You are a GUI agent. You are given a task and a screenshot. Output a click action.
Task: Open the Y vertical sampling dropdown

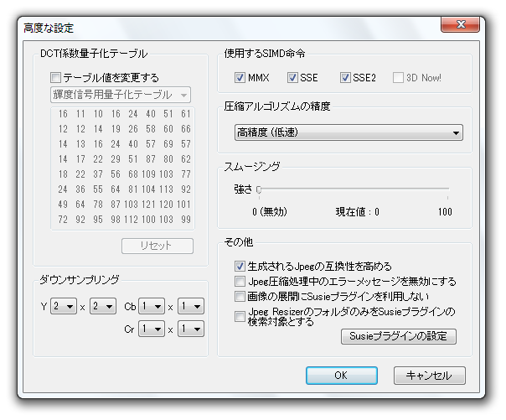coord(103,306)
